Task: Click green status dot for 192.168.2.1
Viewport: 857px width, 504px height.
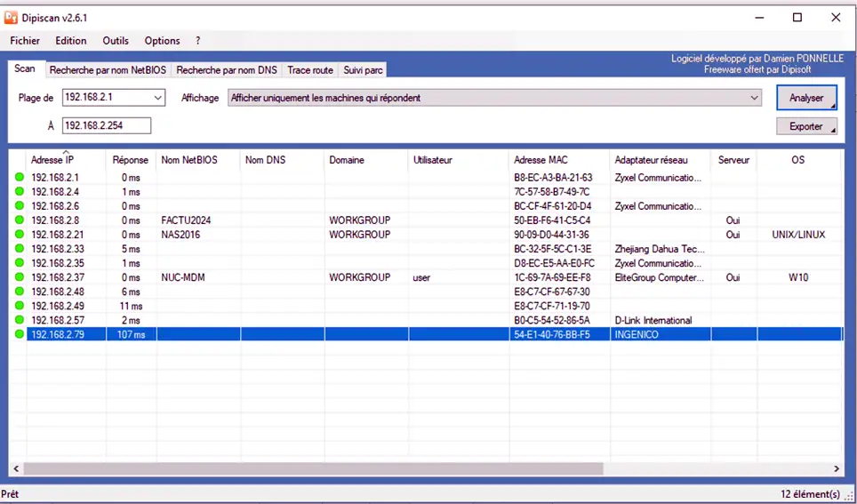Action: tap(20, 177)
